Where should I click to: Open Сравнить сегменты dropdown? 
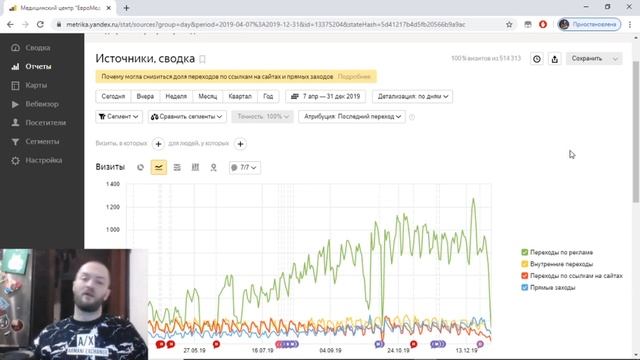(x=187, y=117)
